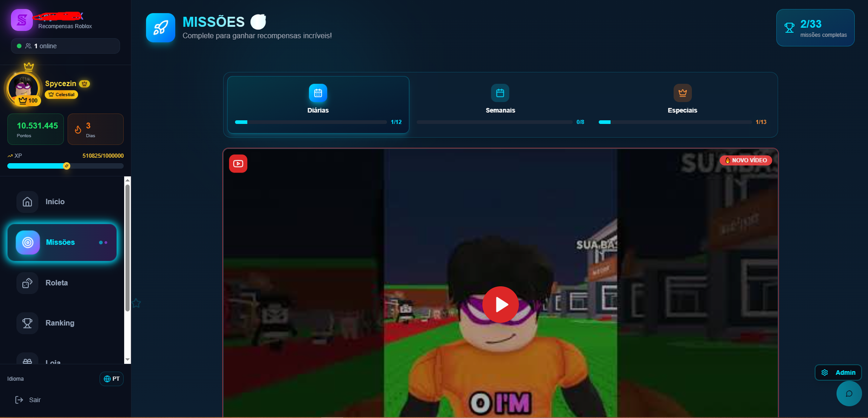This screenshot has width=868, height=418.
Task: Open Roleta via the dice icon
Action: [27, 283]
